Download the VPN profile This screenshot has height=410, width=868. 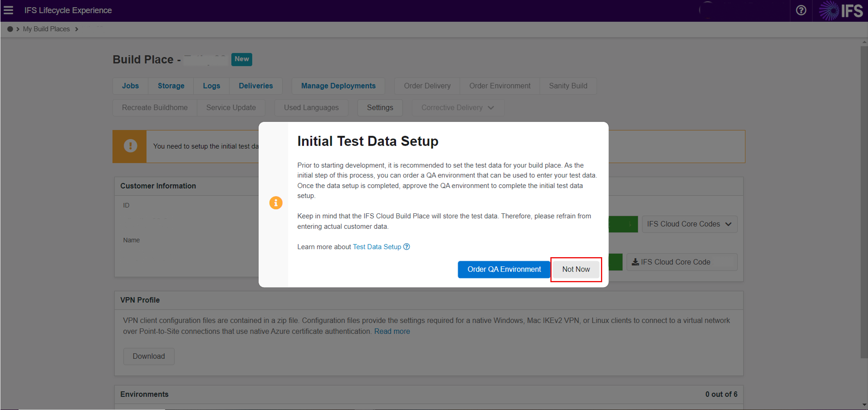coord(149,356)
